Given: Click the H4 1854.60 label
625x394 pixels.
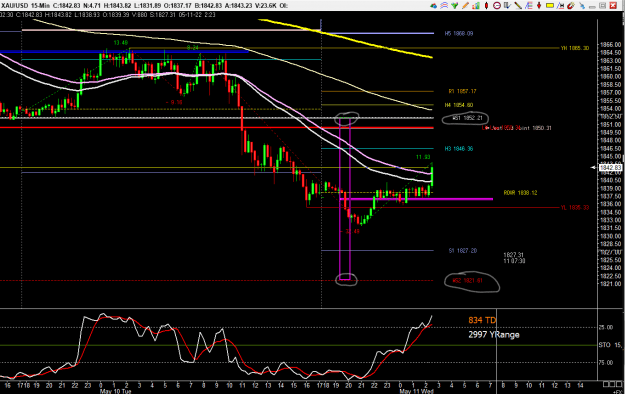Looking at the screenshot, I should click(459, 105).
